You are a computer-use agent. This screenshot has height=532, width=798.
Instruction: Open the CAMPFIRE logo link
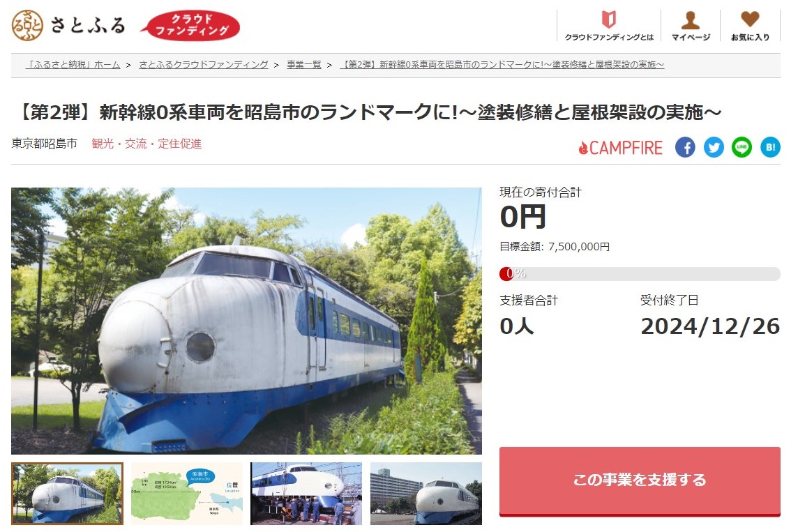point(620,148)
